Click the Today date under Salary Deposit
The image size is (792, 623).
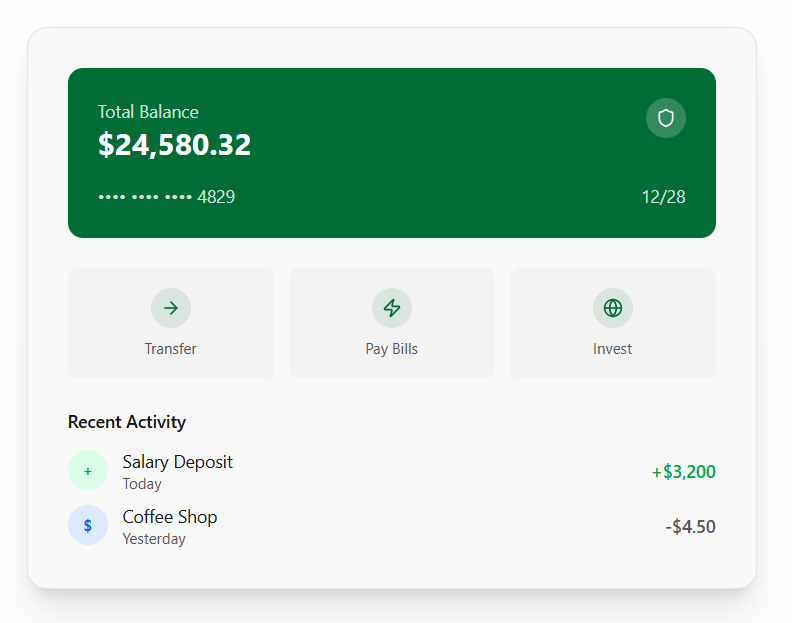click(x=142, y=484)
